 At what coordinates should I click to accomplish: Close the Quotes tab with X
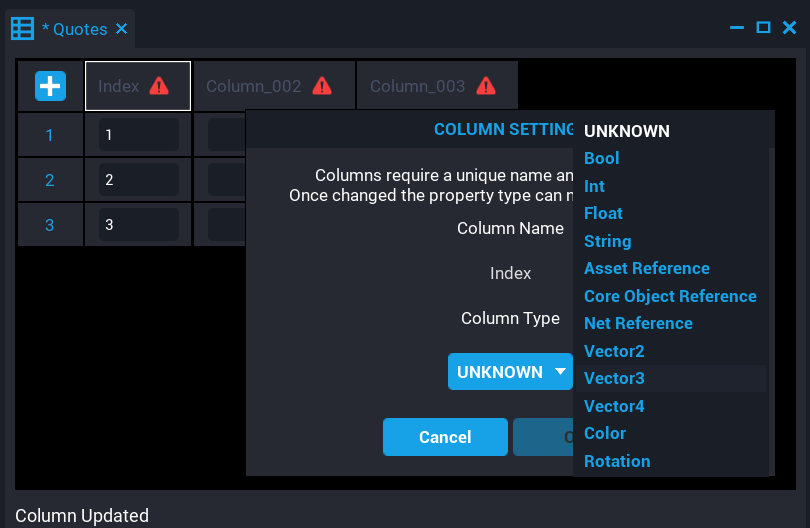pyautogui.click(x=122, y=29)
